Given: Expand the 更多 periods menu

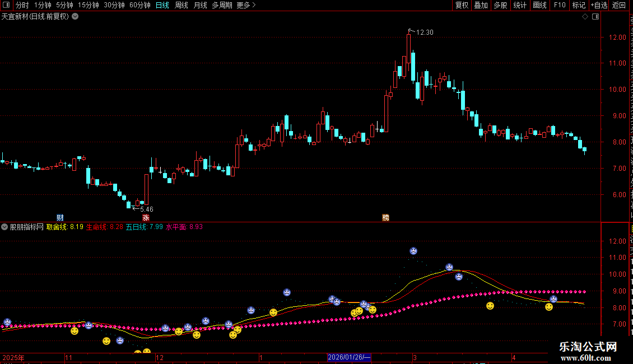Looking at the screenshot, I should (x=246, y=5).
